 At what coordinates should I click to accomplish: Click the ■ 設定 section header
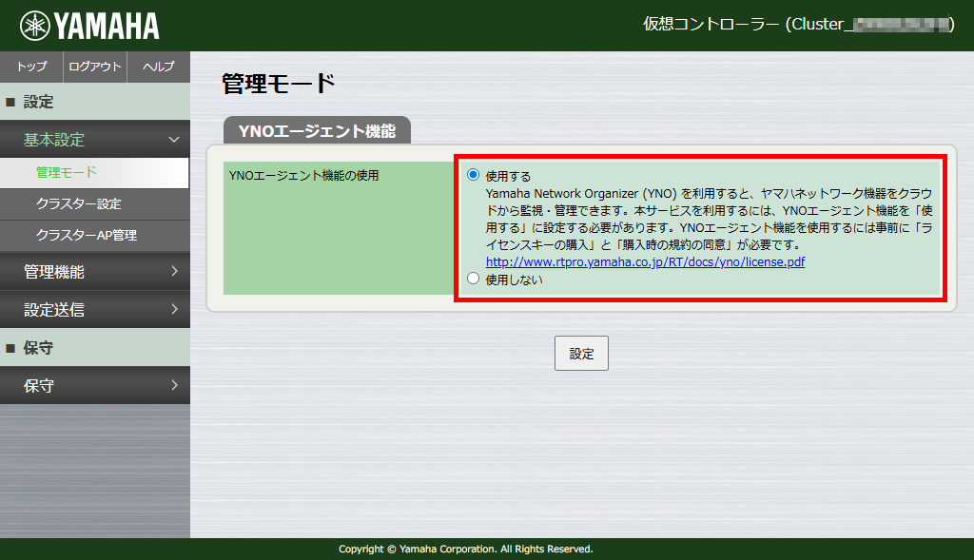[95, 101]
